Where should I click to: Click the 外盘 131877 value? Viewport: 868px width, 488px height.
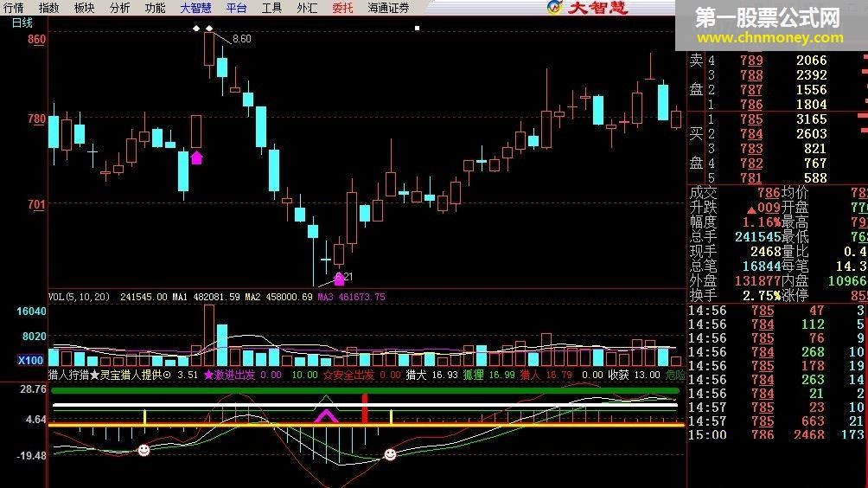point(757,281)
